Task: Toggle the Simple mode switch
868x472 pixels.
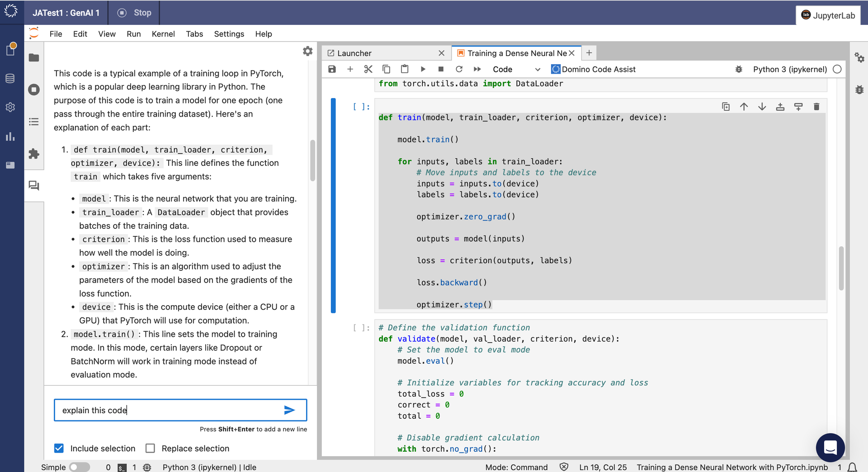Action: [80, 467]
